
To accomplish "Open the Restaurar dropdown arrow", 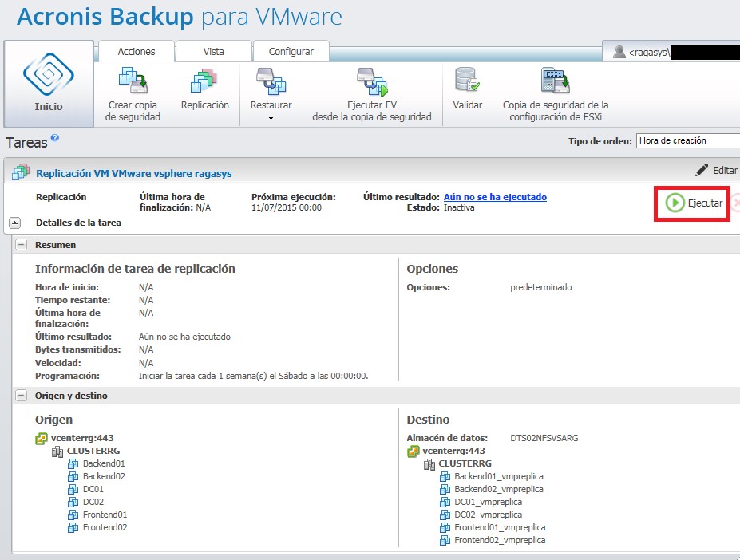I will click(271, 117).
